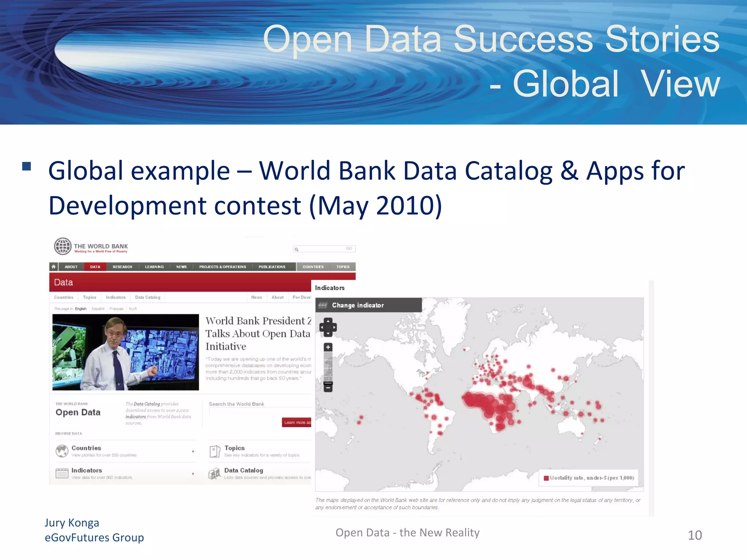747x560 pixels.
Task: Open PROJECTS & OPERATIONS menu item
Action: (x=222, y=267)
